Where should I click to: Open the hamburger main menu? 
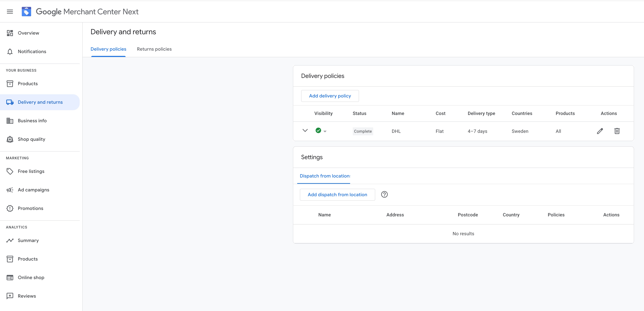[x=10, y=12]
